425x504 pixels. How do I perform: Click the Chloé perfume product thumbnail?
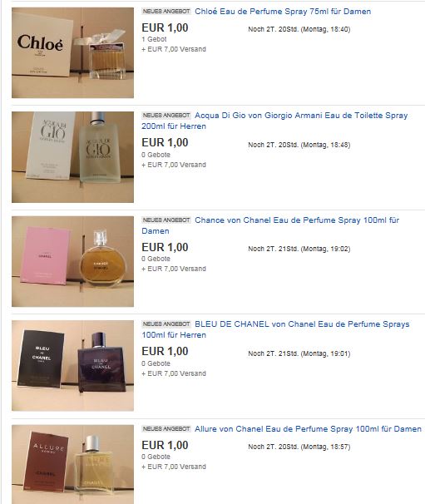(72, 52)
